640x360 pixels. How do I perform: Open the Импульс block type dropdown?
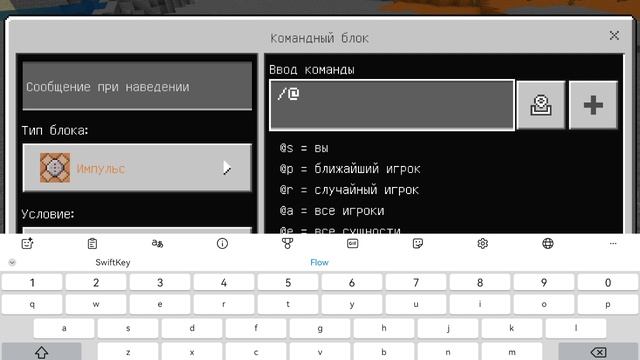click(137, 168)
